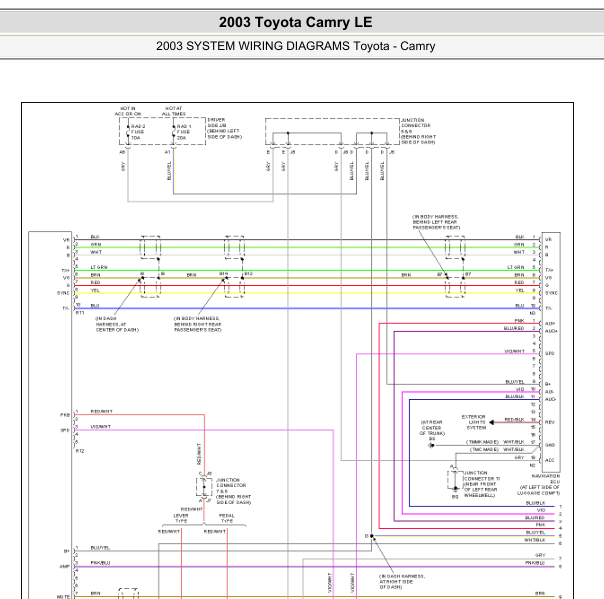This screenshot has height=599, width=604.
Task: Click note '(IN DASH HARNESS, AT CENTER OF DASH)'
Action: pyautogui.click(x=117, y=324)
